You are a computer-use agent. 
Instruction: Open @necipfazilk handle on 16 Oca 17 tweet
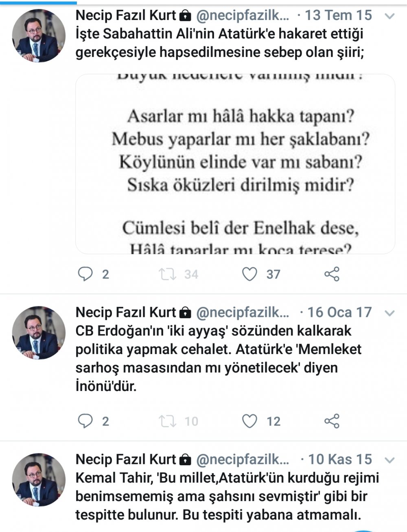point(243,313)
